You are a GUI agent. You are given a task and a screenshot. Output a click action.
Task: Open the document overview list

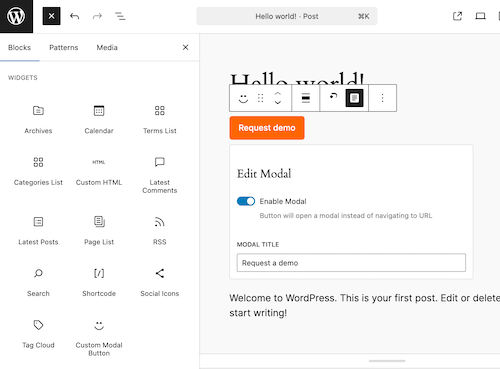click(120, 16)
